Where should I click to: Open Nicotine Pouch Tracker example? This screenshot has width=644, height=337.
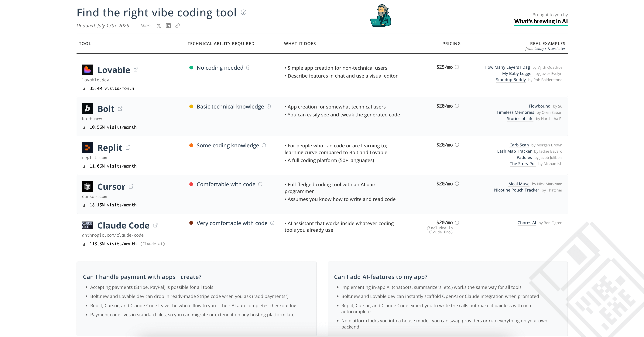click(x=516, y=190)
